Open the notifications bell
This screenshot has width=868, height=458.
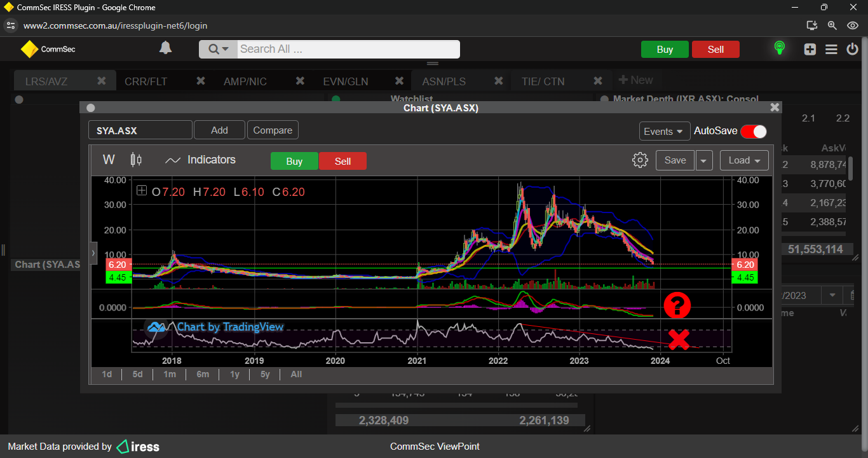click(165, 48)
